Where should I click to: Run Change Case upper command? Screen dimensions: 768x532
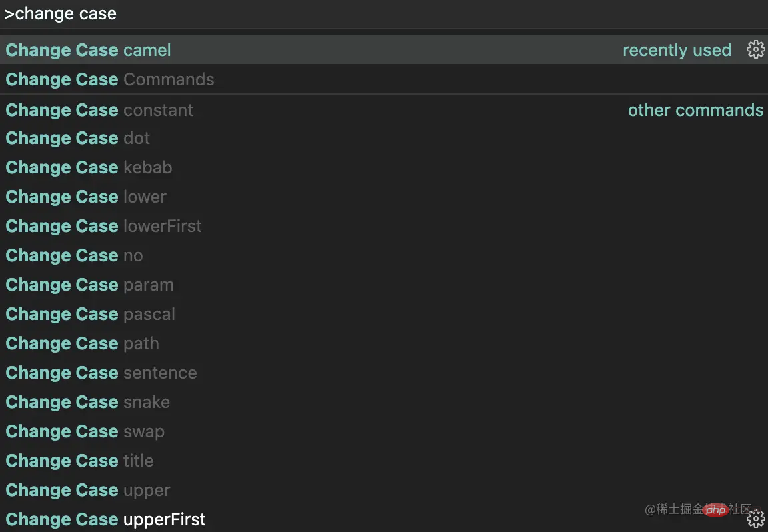[88, 490]
